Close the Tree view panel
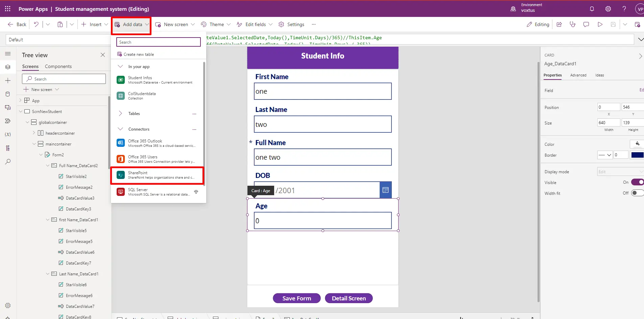Image resolution: width=644 pixels, height=319 pixels. click(x=103, y=55)
